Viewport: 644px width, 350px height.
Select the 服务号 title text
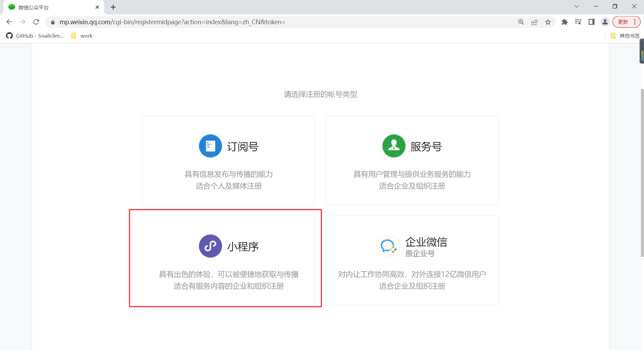[x=426, y=146]
